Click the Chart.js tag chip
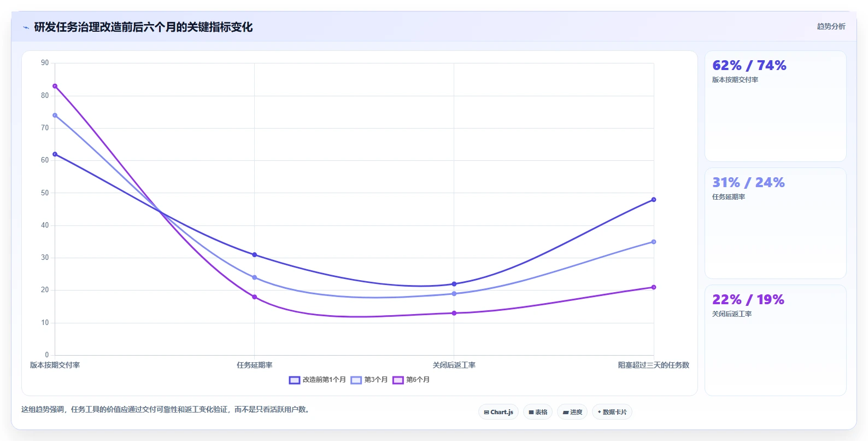The height and width of the screenshot is (441, 868). pos(498,412)
